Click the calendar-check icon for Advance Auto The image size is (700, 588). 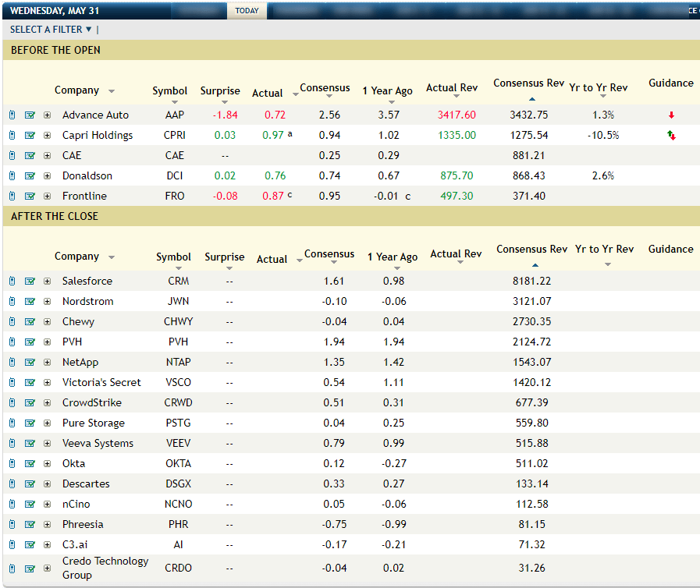tap(30, 115)
